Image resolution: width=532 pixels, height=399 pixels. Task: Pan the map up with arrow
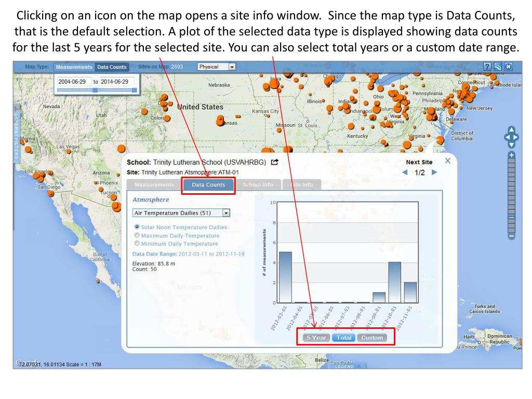point(511,129)
